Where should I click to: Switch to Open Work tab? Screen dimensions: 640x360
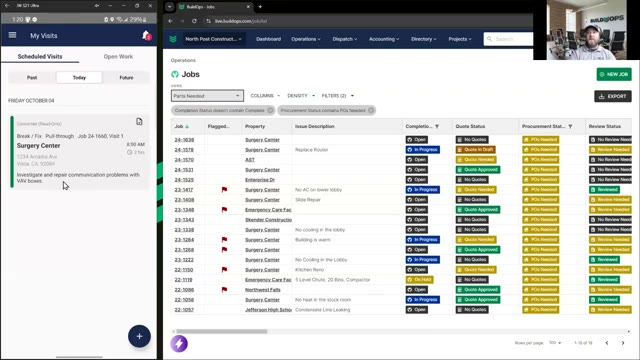[118, 57]
